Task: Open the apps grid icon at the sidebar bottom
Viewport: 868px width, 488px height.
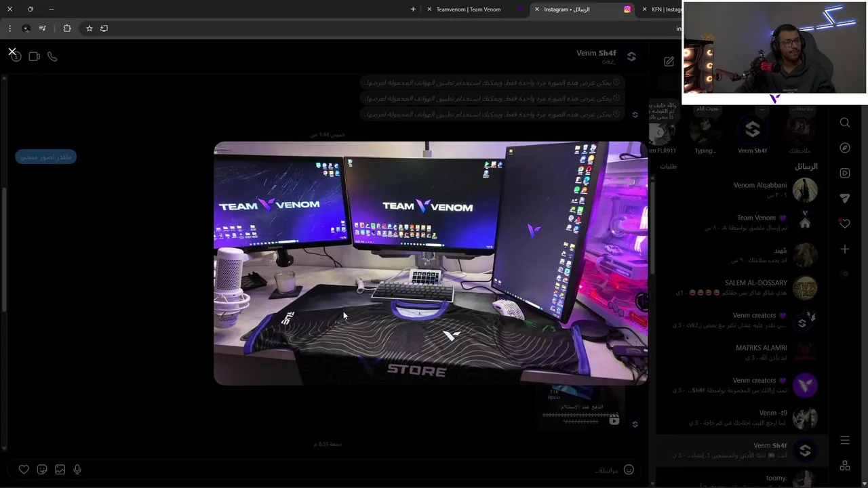Action: 845,466
